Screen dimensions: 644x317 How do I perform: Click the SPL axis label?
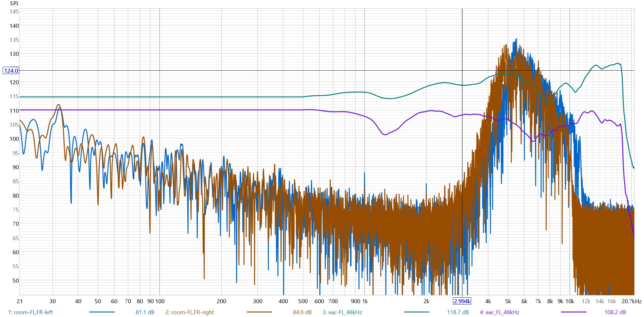point(14,3)
